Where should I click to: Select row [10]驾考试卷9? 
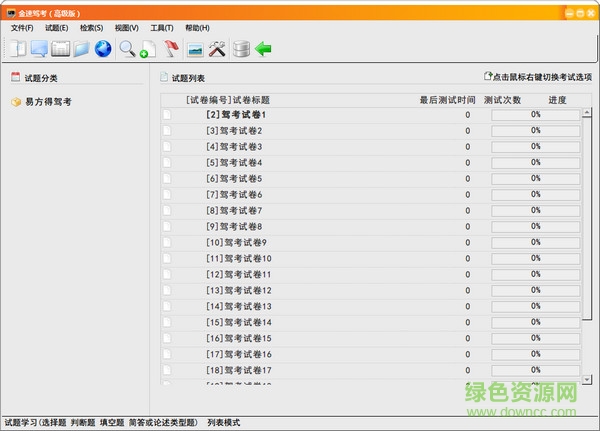[x=371, y=242]
